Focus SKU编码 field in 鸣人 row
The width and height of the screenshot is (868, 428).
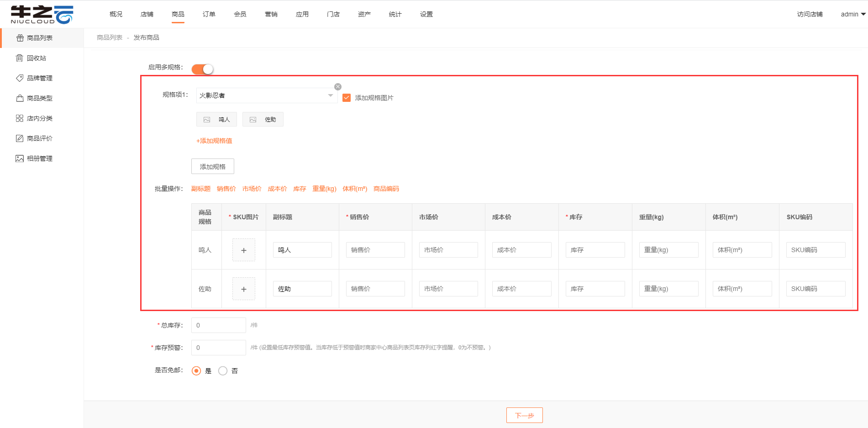tap(816, 250)
